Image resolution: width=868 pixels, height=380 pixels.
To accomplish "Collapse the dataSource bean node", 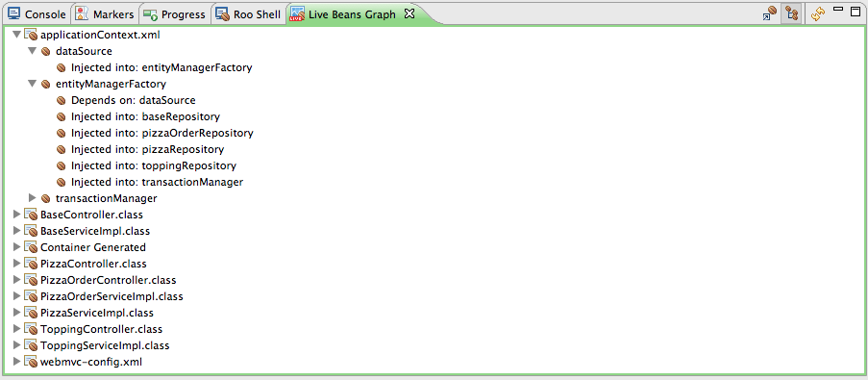I will point(32,52).
